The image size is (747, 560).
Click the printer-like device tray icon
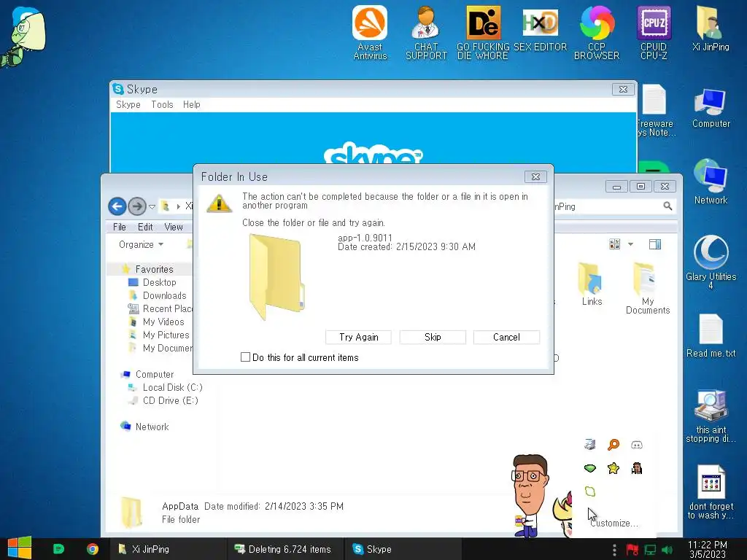coord(589,445)
